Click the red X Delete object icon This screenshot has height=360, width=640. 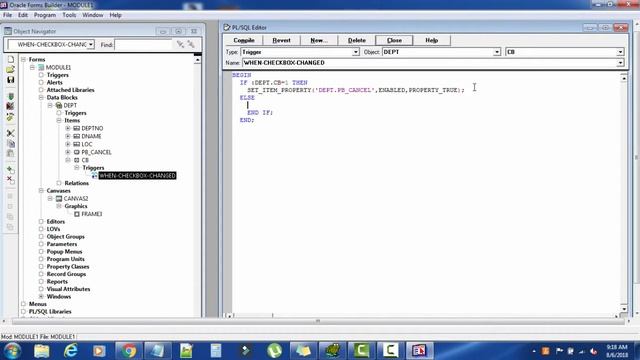click(11, 180)
